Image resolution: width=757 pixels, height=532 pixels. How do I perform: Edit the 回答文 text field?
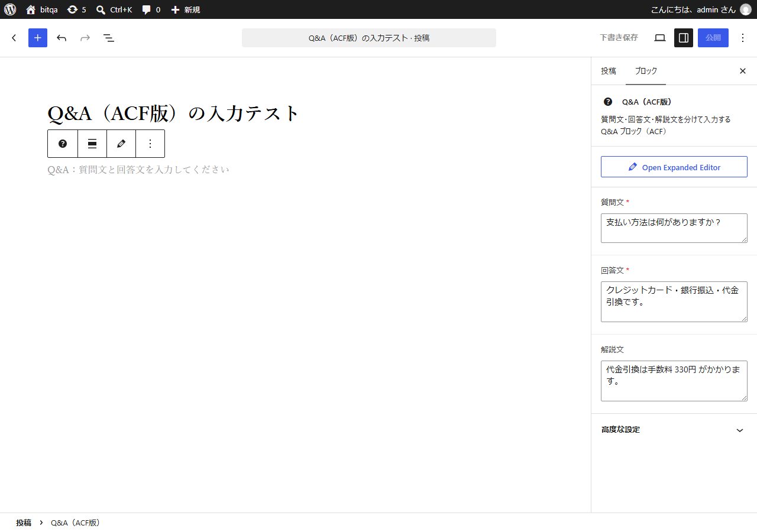click(674, 302)
